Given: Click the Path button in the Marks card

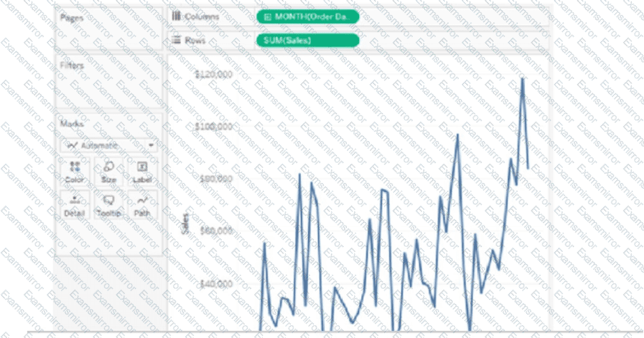Looking at the screenshot, I should click(x=142, y=205).
